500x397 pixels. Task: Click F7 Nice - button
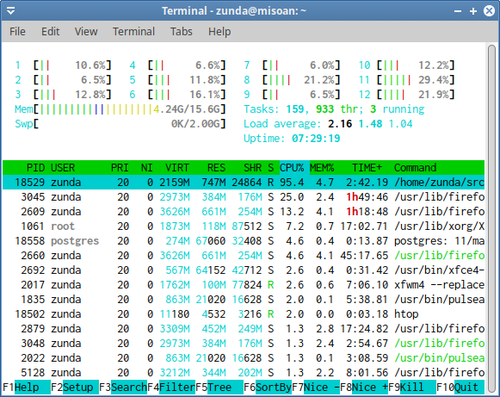point(316,387)
